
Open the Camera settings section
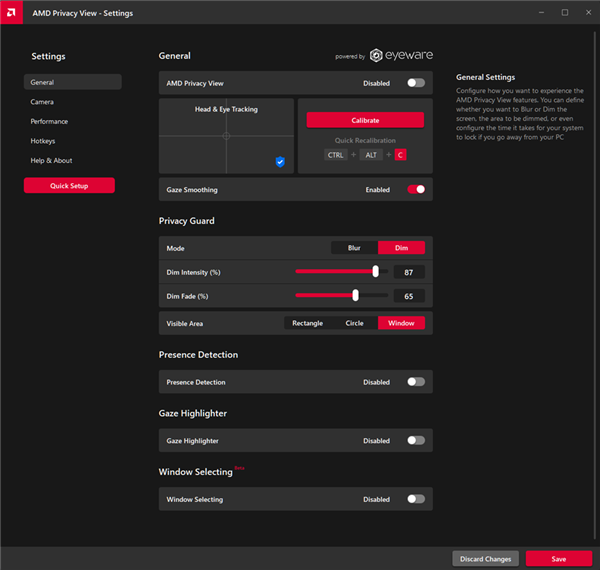tap(42, 102)
